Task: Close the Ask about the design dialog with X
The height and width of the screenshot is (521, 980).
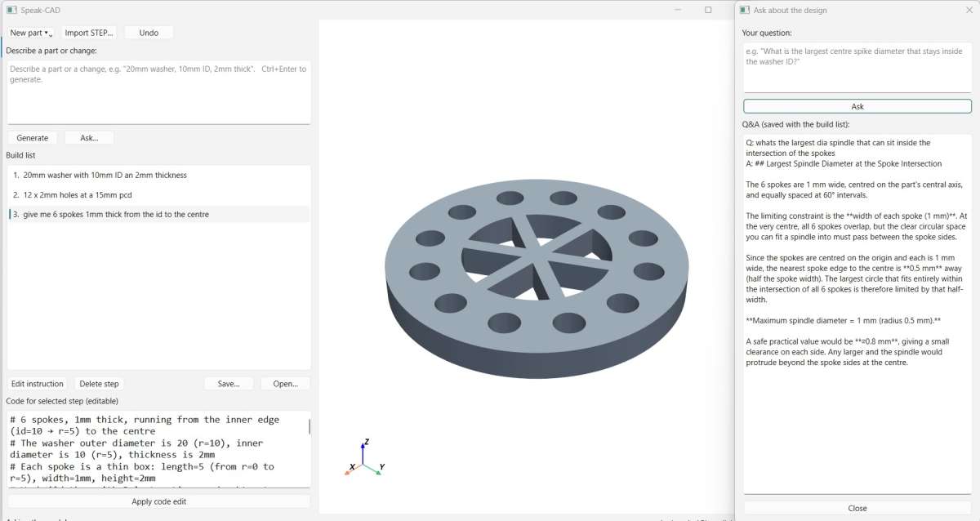Action: 969,10
